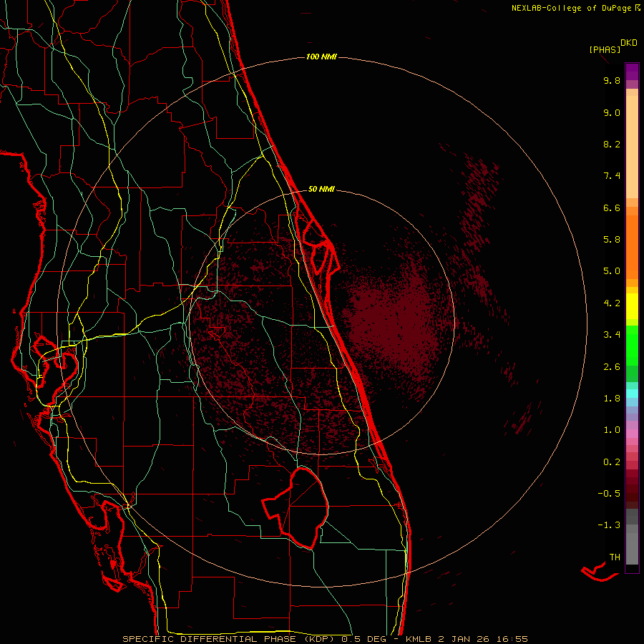Click the 8.2 value on the color scale

tap(612, 144)
